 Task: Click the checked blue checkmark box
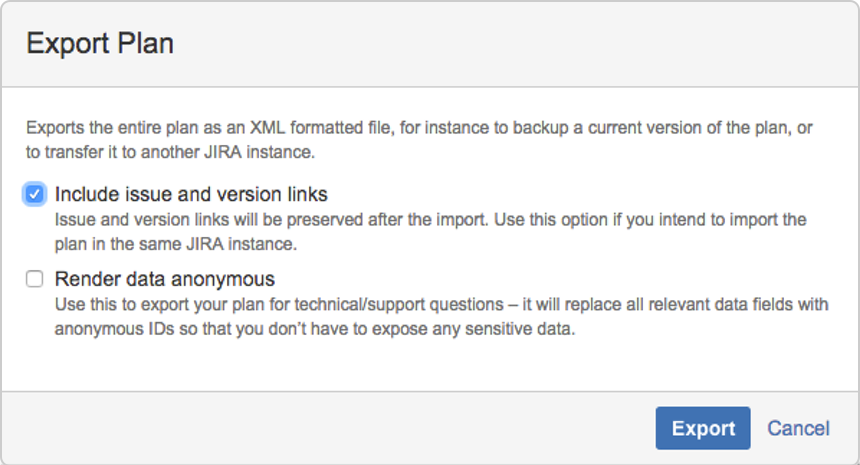click(x=35, y=194)
